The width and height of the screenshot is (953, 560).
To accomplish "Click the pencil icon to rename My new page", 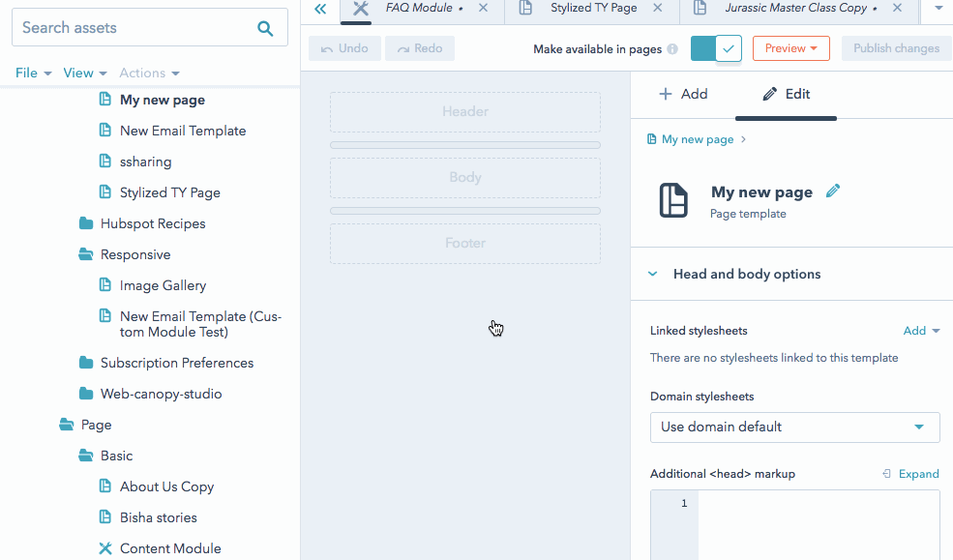I will 833,192.
